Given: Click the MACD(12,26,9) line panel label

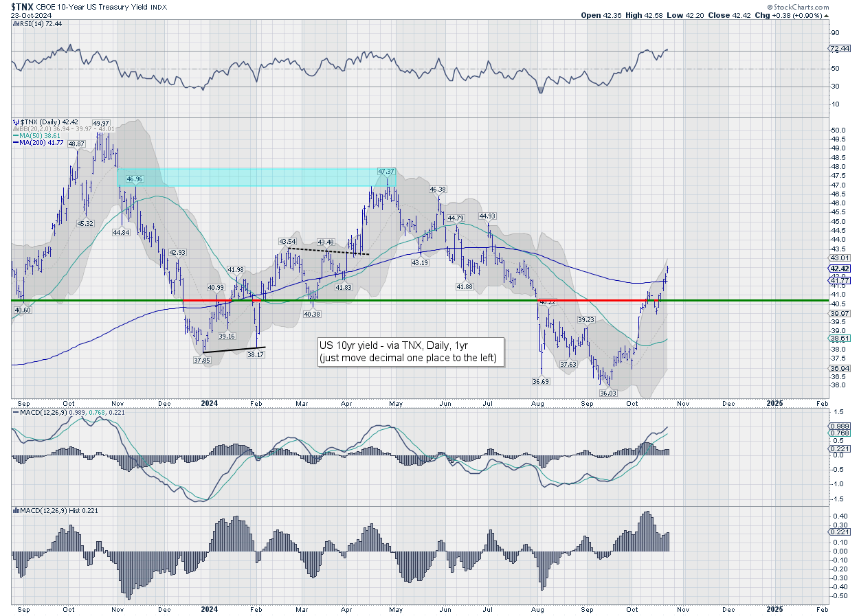Looking at the screenshot, I should point(43,411).
